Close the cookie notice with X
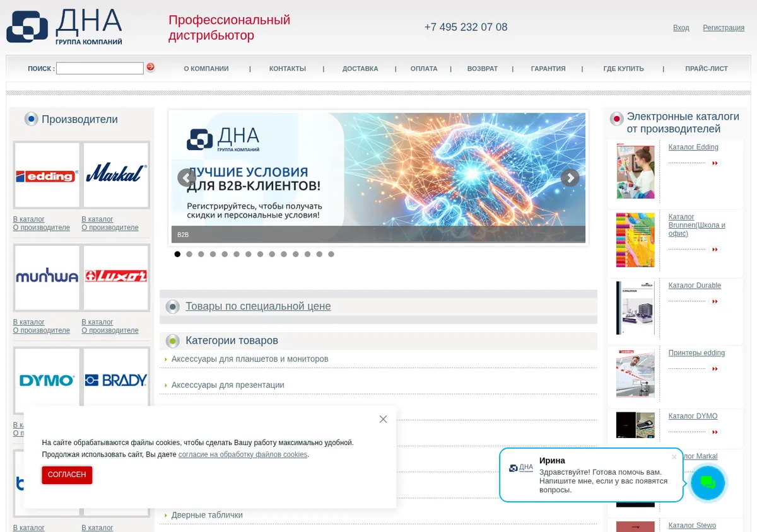757x532 pixels. tap(383, 419)
